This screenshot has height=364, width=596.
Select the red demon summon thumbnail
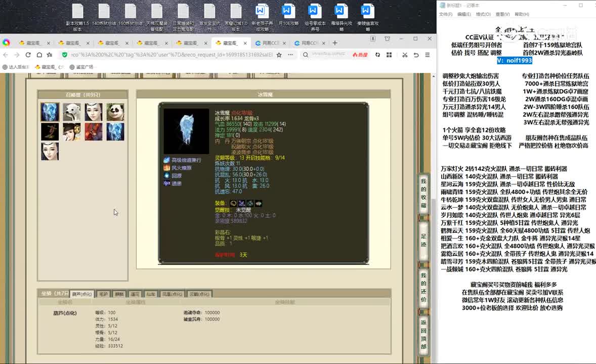click(94, 131)
